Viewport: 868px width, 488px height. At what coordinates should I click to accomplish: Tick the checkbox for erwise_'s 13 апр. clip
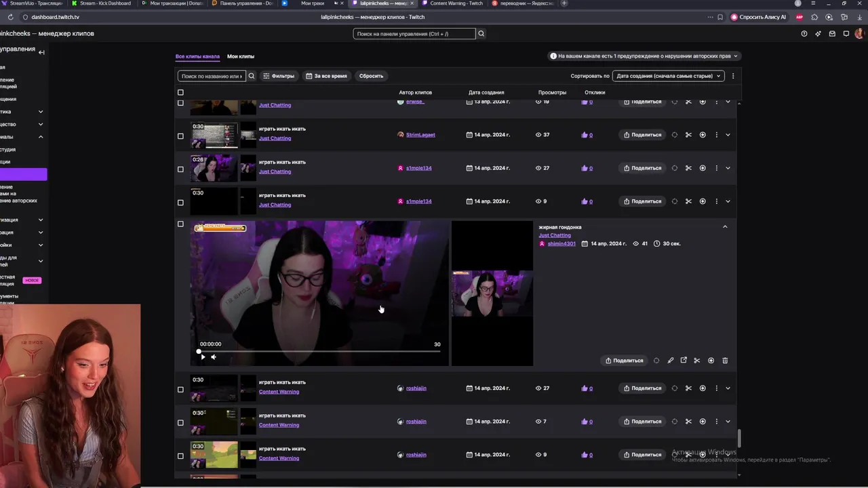tap(180, 102)
